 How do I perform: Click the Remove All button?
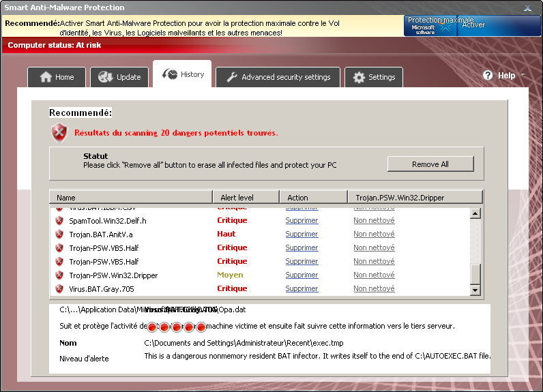pos(430,164)
